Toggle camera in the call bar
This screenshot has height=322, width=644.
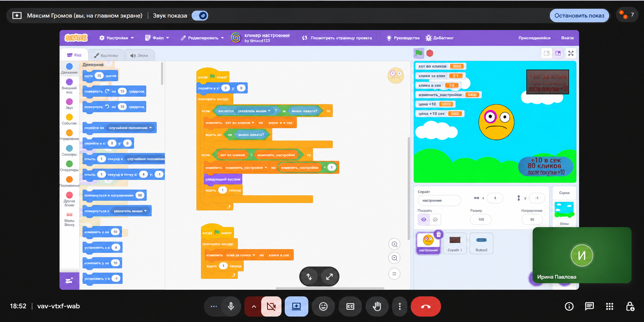point(271,306)
